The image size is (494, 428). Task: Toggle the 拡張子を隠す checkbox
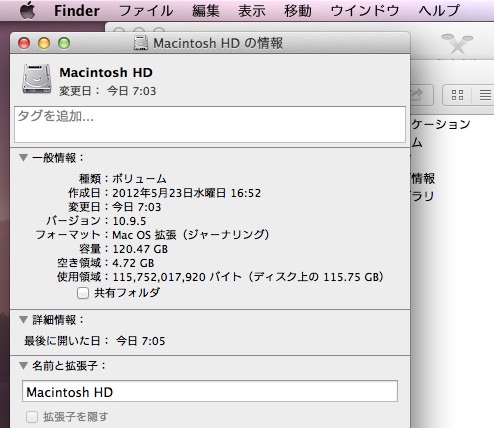click(32, 417)
